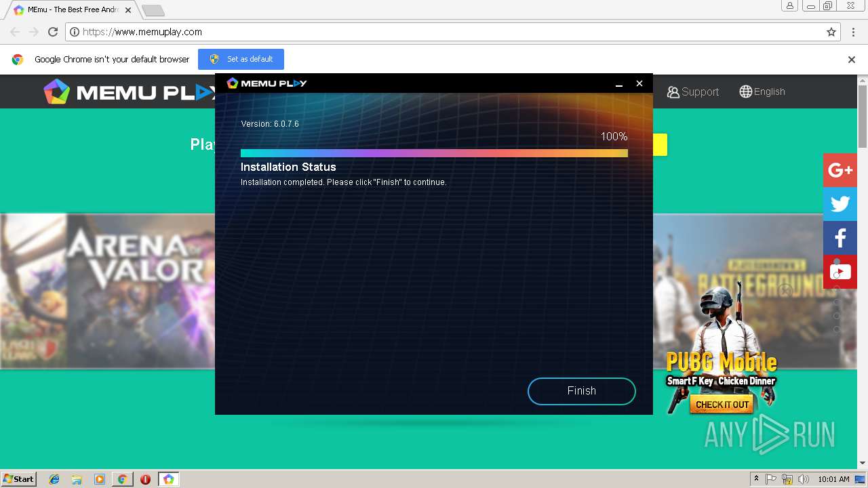The image size is (868, 488).
Task: Click the site info icon in address bar
Action: [x=75, y=32]
